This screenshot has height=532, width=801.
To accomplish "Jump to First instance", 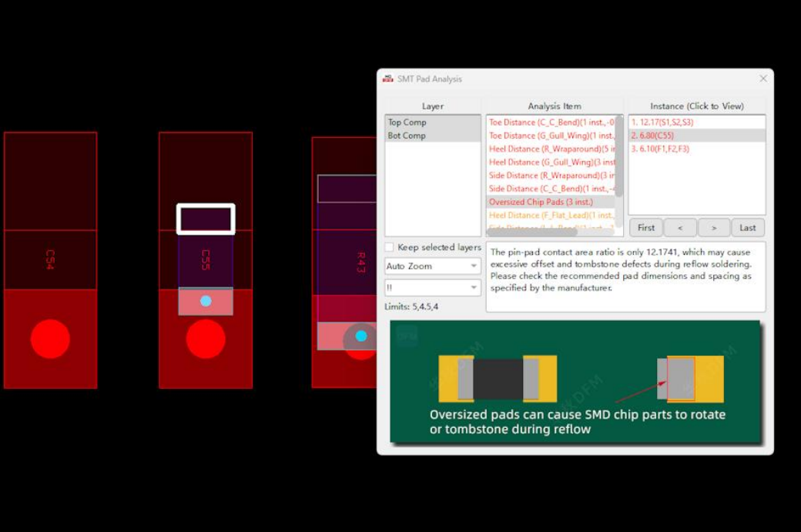I will tap(646, 228).
